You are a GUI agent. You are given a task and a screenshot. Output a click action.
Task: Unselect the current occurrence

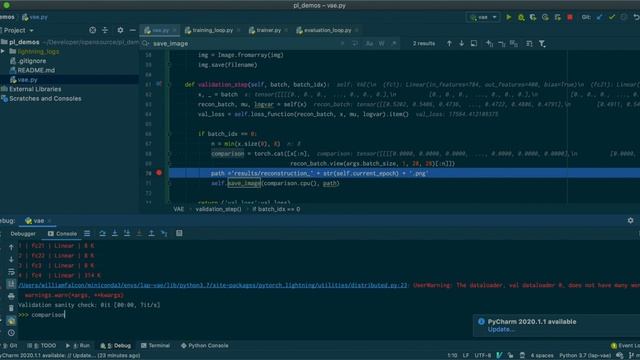(501, 43)
